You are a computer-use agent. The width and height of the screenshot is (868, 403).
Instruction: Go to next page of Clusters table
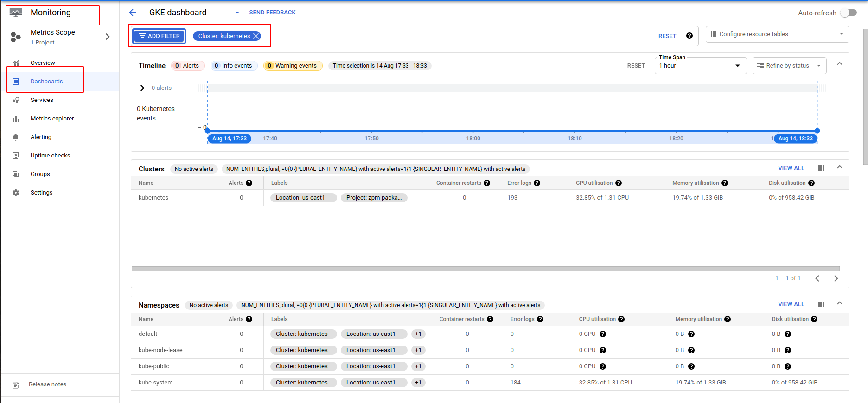tap(836, 278)
